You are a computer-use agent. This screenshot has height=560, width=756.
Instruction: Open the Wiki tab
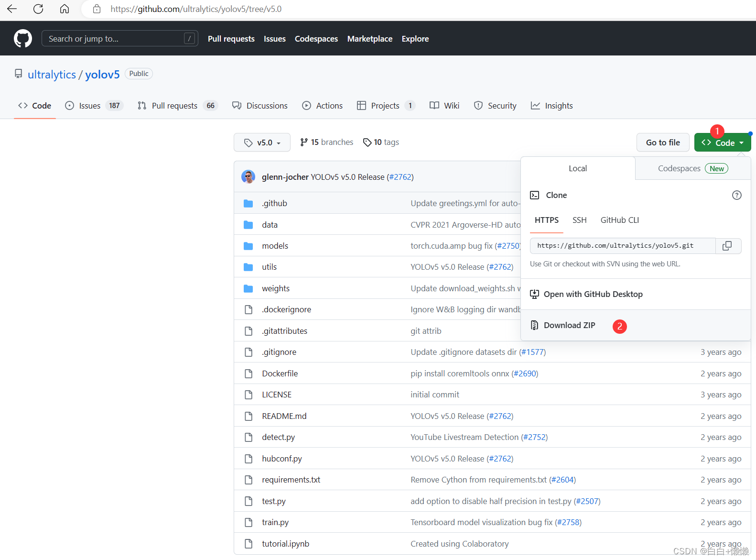click(444, 106)
